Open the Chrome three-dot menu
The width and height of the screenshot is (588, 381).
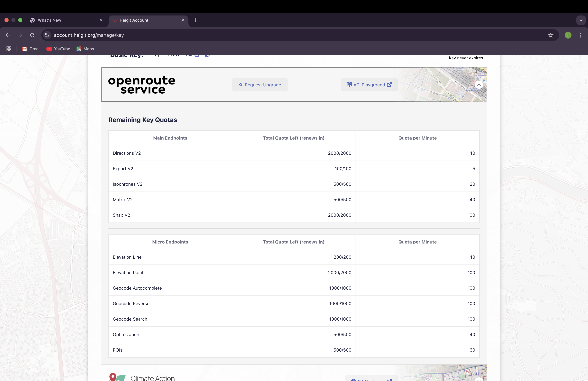[580, 35]
